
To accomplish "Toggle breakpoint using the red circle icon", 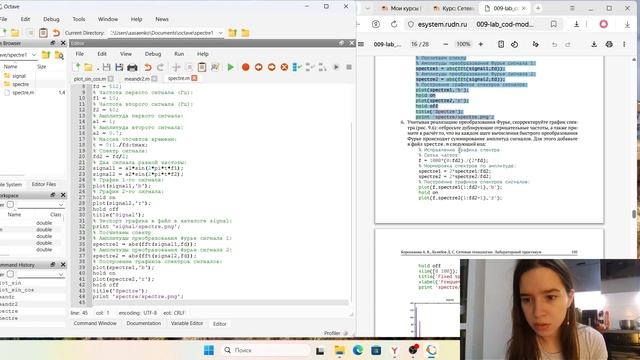I will pyautogui.click(x=245, y=67).
